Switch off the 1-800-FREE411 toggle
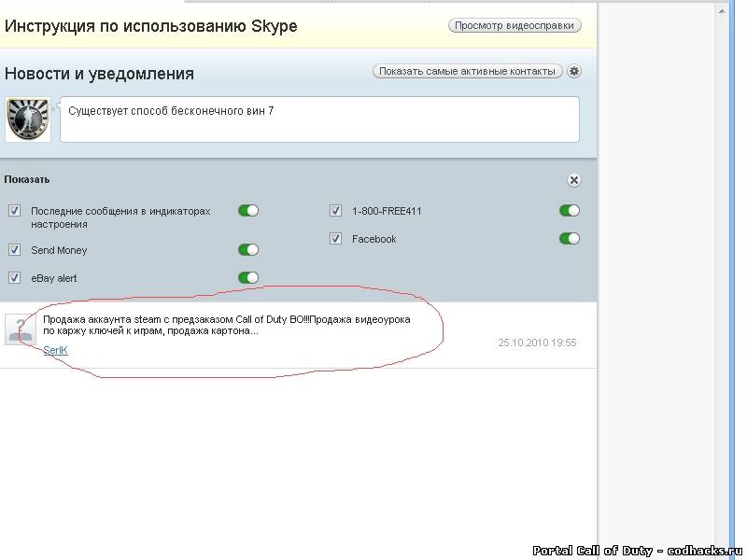Viewport: 747px width, 560px height. (x=570, y=211)
